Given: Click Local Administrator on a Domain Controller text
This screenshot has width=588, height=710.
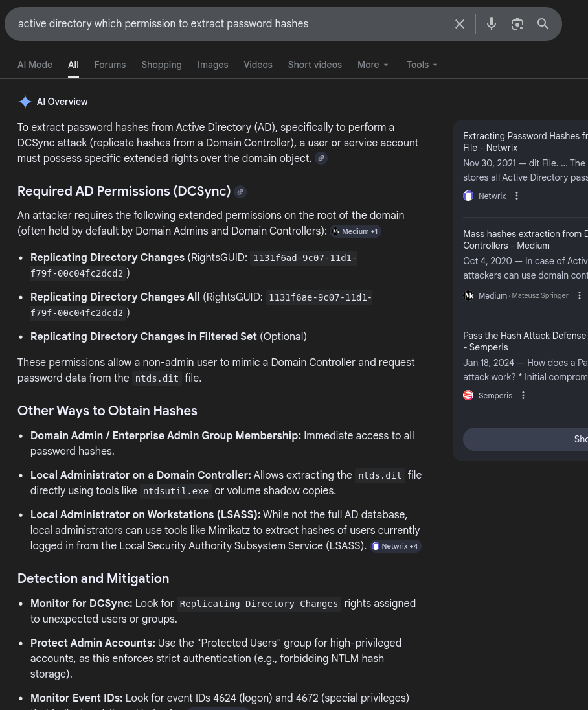Looking at the screenshot, I should [141, 475].
